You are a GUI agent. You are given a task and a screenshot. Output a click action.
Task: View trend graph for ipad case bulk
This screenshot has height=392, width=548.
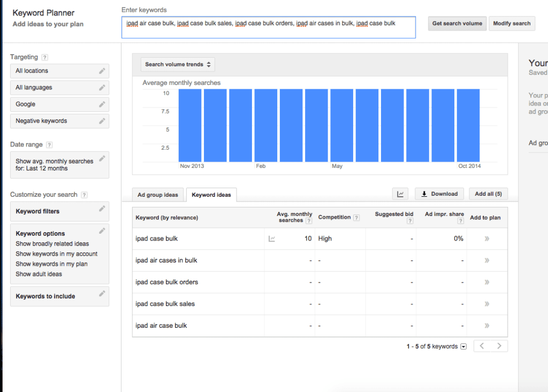(272, 239)
